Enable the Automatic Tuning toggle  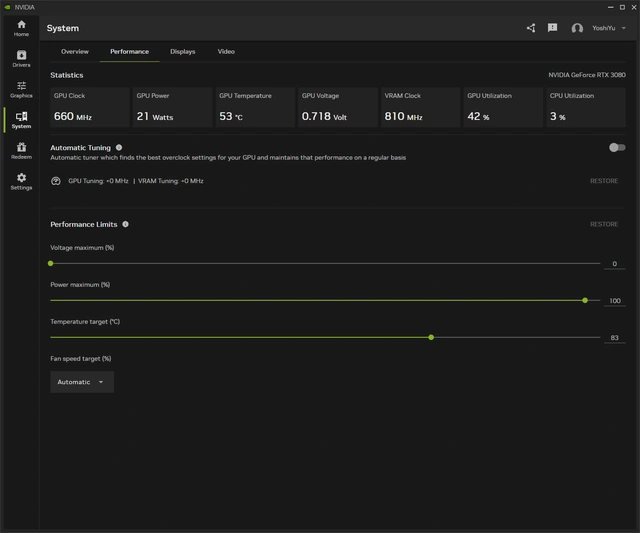coord(617,147)
